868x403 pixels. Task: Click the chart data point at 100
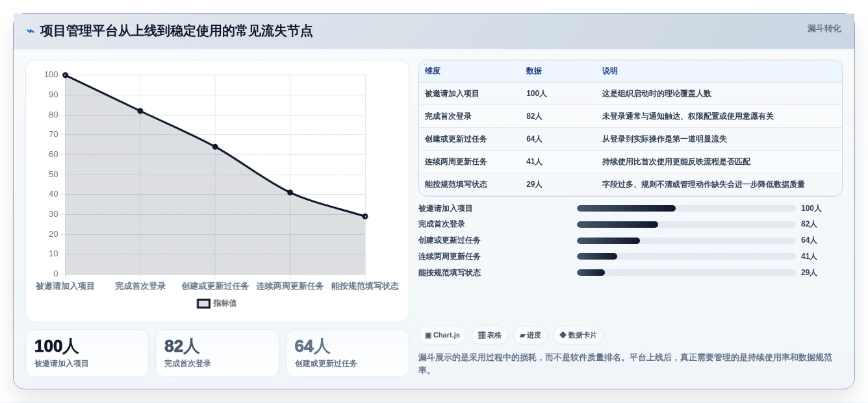[x=65, y=75]
